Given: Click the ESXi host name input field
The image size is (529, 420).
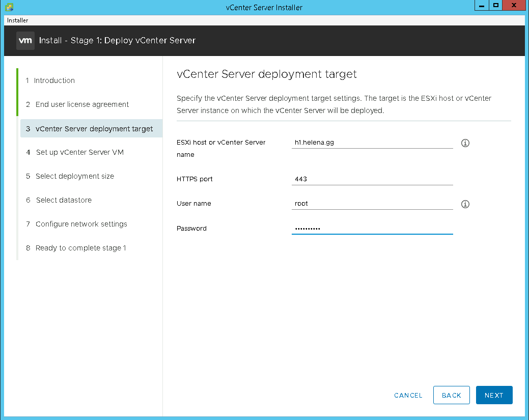Looking at the screenshot, I should [372, 143].
